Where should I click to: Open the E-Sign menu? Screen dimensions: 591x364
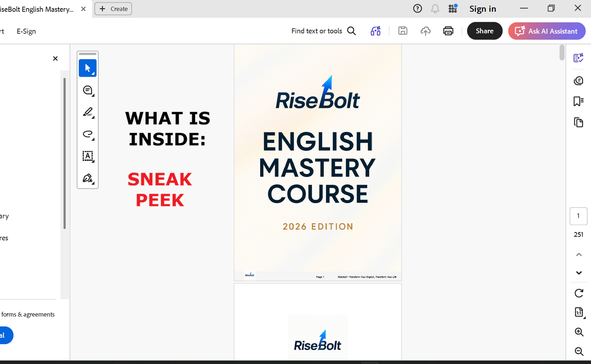pos(26,31)
